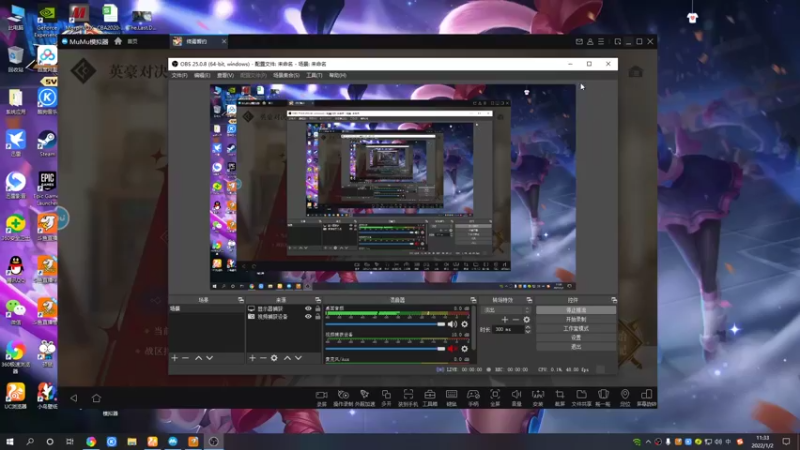
Task: Click the transition duration 300 ms field
Action: pyautogui.click(x=508, y=330)
